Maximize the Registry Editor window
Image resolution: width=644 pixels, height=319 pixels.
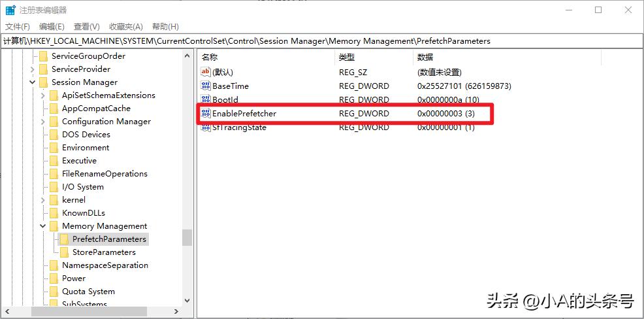pos(598,10)
